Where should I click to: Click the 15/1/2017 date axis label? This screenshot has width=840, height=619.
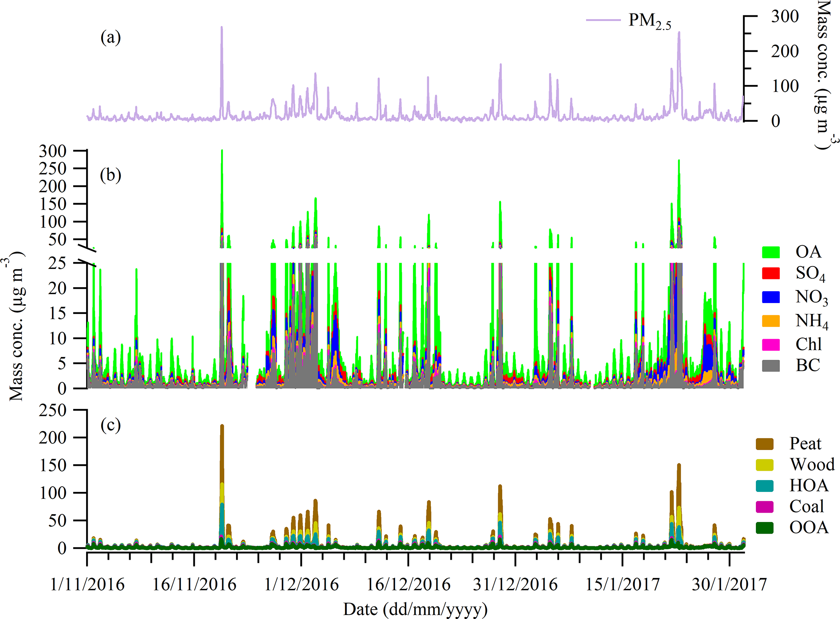point(622,585)
